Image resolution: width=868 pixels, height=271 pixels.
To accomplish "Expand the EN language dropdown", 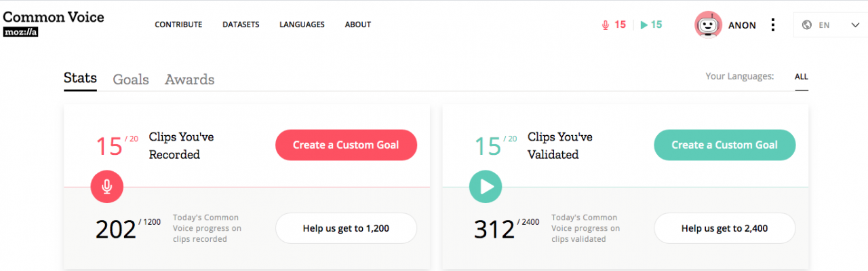I will pos(831,25).
